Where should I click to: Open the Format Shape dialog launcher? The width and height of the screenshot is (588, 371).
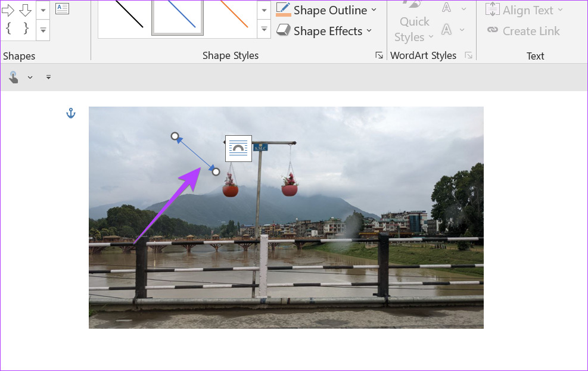click(379, 55)
